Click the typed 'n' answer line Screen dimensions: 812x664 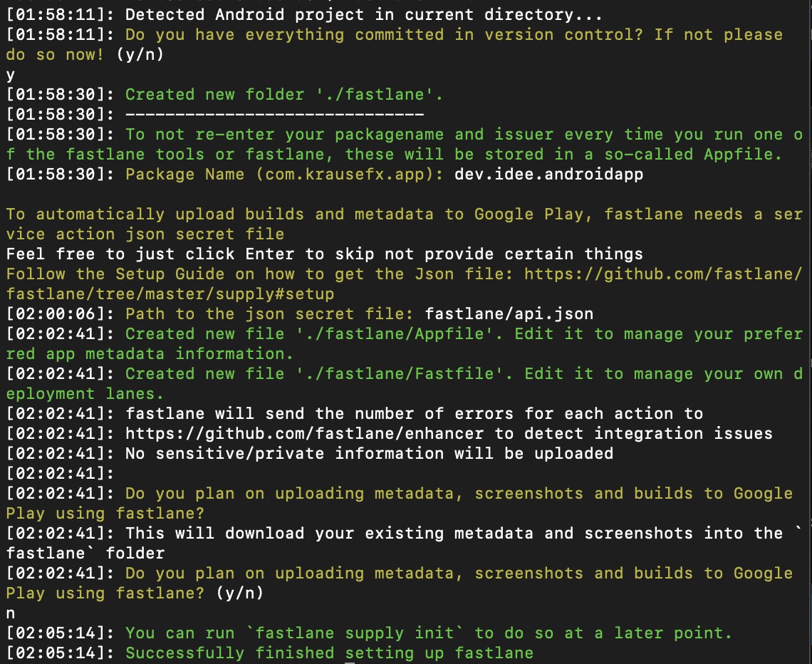[10, 613]
